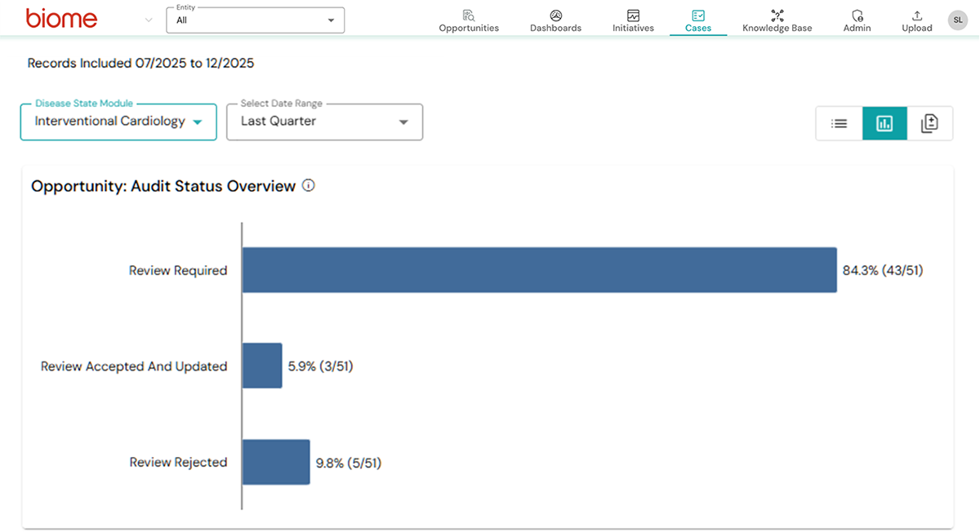Open the SL user avatar menu
The image size is (980, 532).
click(957, 20)
